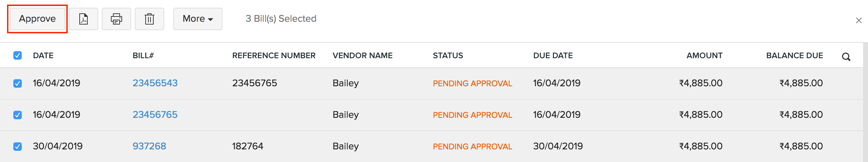Export selected bills as PDF

(x=84, y=19)
